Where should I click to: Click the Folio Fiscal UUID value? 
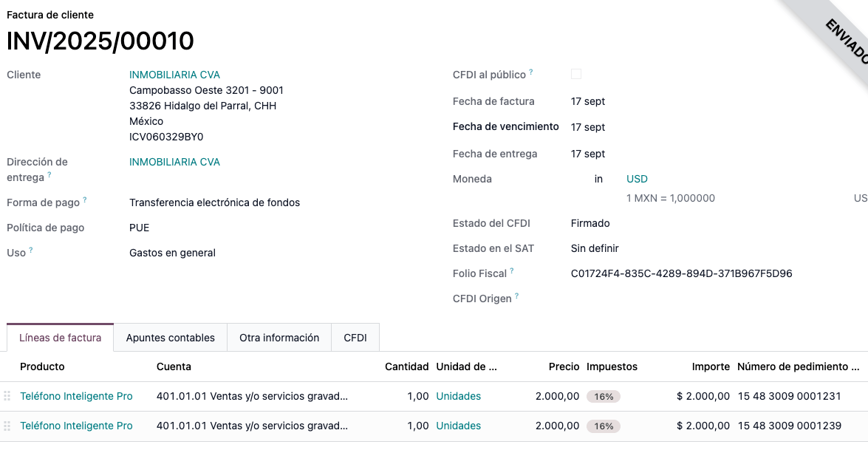coord(681,273)
